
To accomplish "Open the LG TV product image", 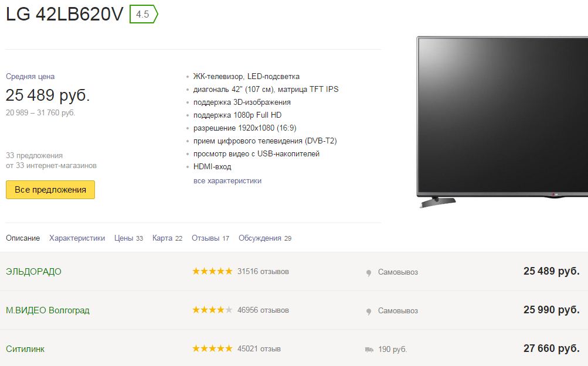I will coord(502,122).
